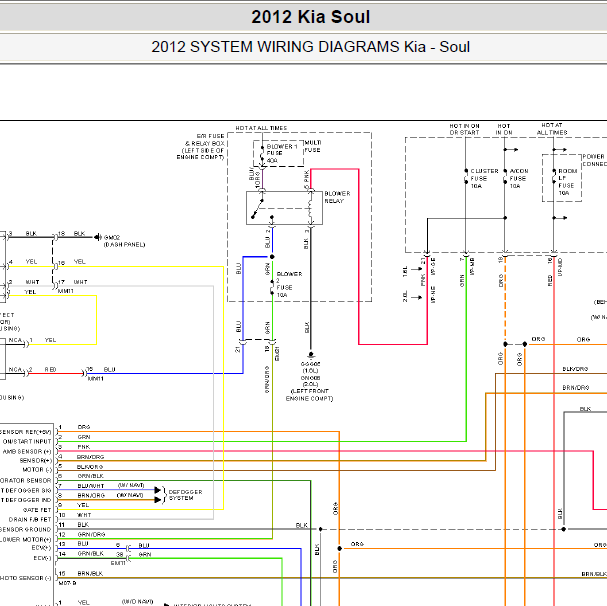The width and height of the screenshot is (607, 606).
Task: Click the "PNK" wire label on pin 3
Action: point(84,446)
